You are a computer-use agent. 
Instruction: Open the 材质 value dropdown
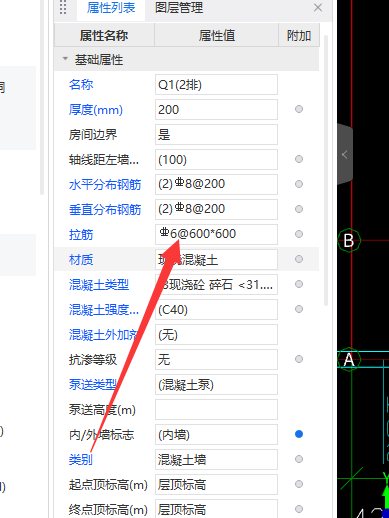(216, 259)
